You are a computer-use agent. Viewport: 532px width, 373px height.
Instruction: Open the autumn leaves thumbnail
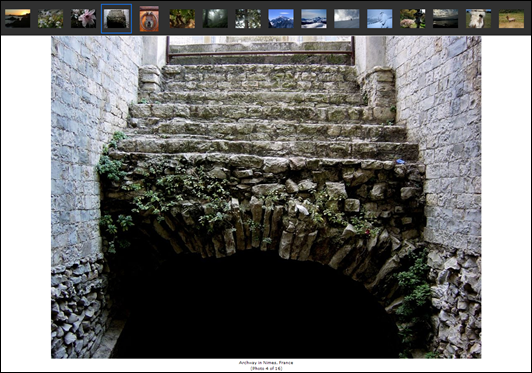pos(182,18)
